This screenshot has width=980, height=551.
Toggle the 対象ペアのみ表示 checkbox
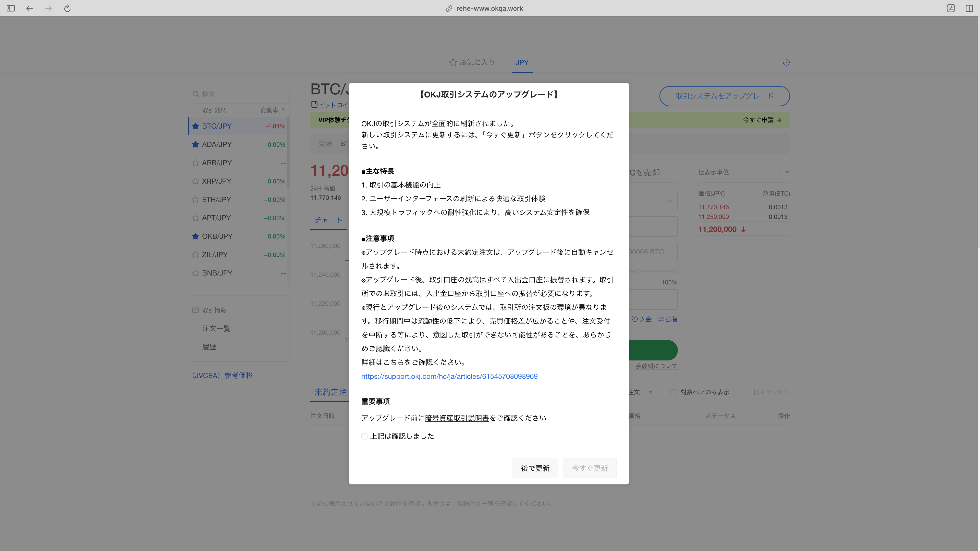point(673,392)
